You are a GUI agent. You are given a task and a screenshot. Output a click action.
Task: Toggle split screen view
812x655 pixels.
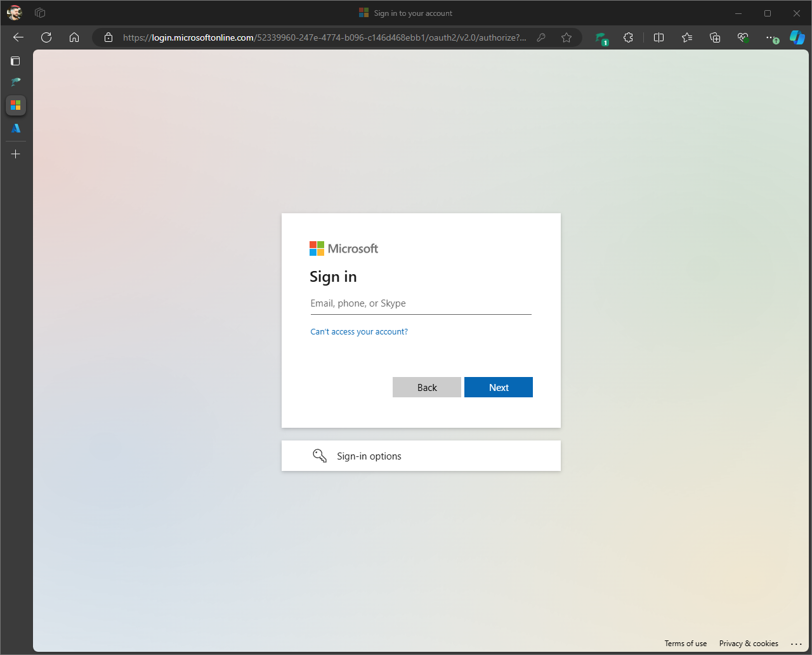(658, 37)
